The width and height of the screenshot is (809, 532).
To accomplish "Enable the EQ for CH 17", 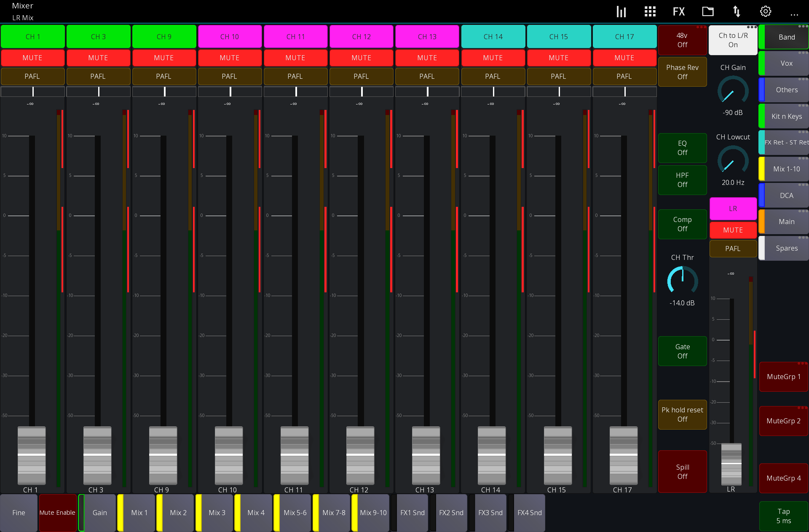I will tap(682, 148).
